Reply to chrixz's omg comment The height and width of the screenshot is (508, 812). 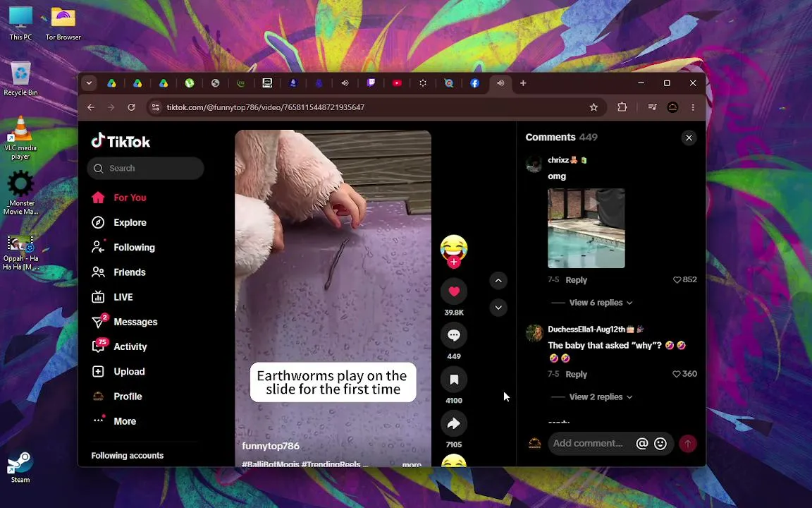(x=576, y=280)
